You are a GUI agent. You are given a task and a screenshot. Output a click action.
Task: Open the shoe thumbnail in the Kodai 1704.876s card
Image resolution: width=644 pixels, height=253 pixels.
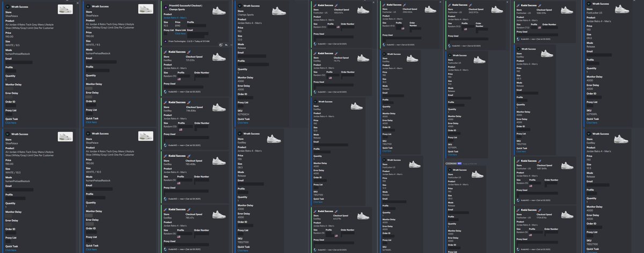click(567, 214)
